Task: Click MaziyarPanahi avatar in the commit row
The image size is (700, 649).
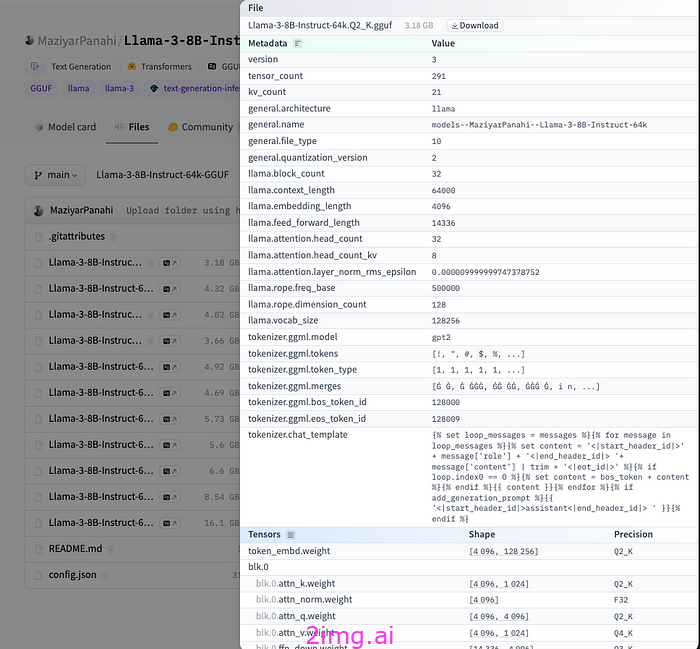Action: tap(39, 210)
